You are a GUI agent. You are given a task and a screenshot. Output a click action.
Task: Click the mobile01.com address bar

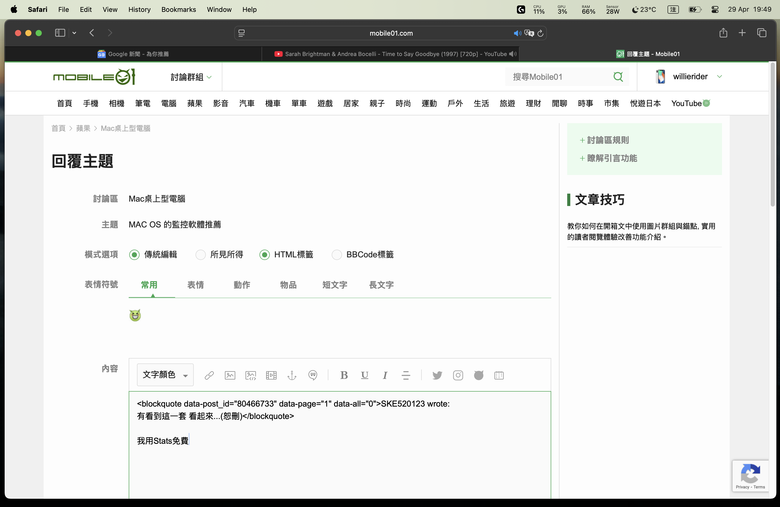(x=391, y=33)
